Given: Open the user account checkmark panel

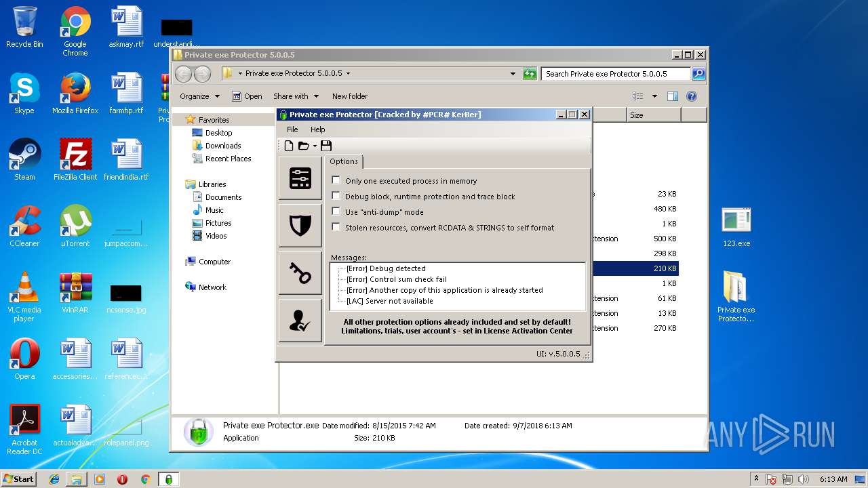Looking at the screenshot, I should pos(300,321).
